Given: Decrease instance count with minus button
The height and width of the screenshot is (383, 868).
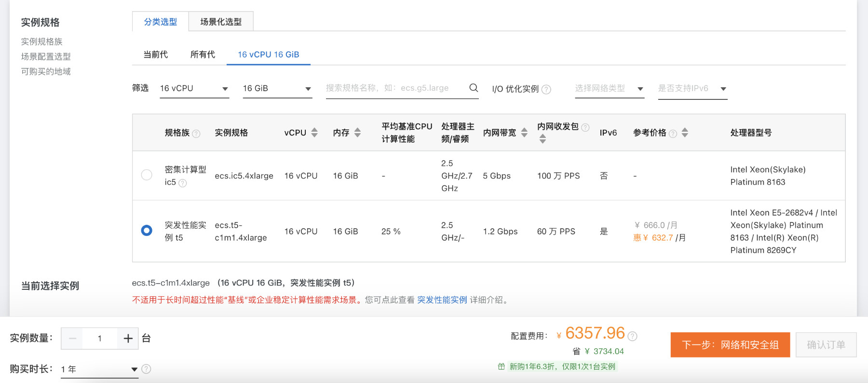Looking at the screenshot, I should 72,339.
